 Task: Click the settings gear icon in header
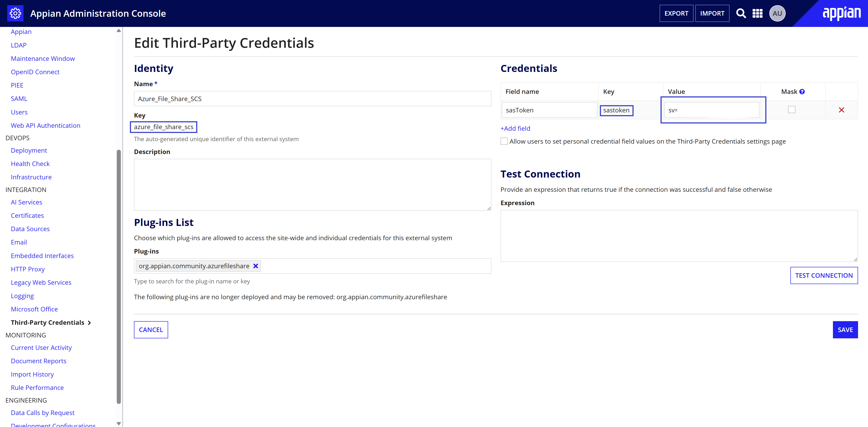(x=15, y=14)
